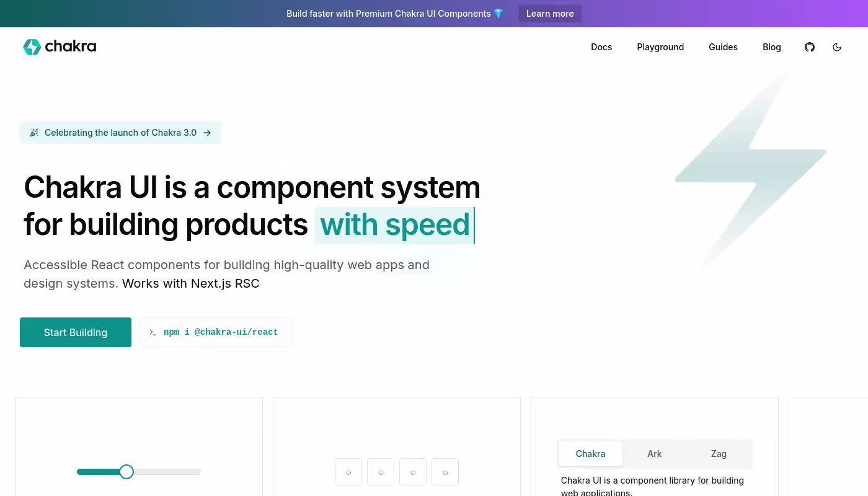The width and height of the screenshot is (868, 496).
Task: Click the terminal prompt icon before npm
Action: click(153, 332)
